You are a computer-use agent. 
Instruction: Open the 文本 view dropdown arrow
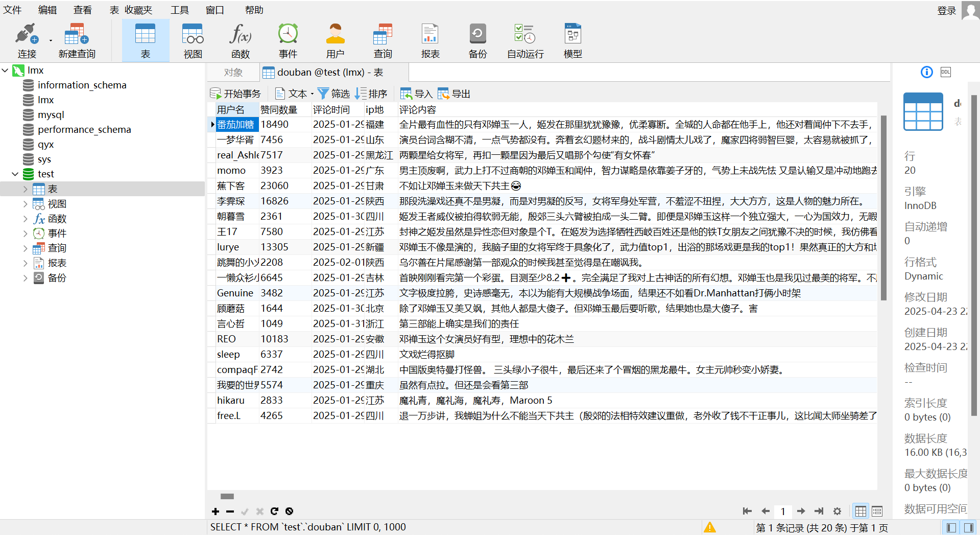point(313,94)
